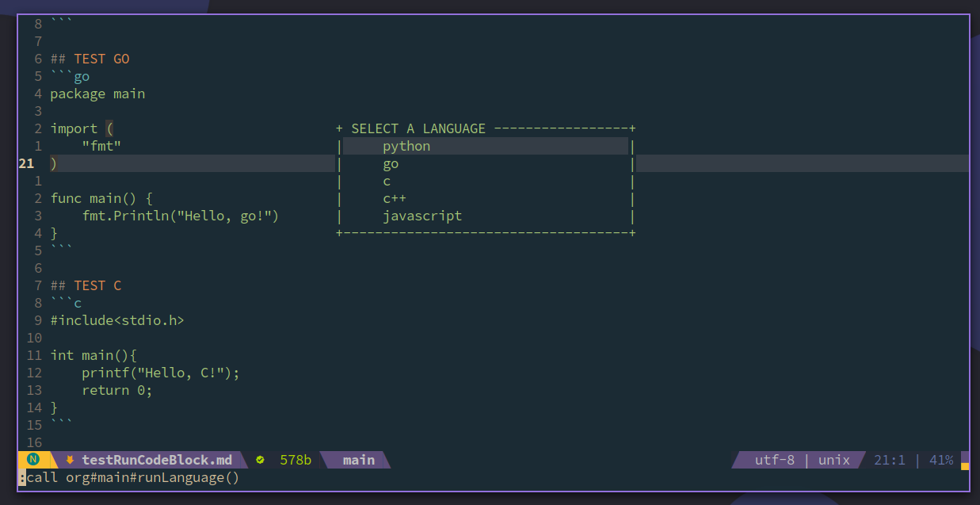
Task: Pick the c entry in language list
Action: (387, 182)
